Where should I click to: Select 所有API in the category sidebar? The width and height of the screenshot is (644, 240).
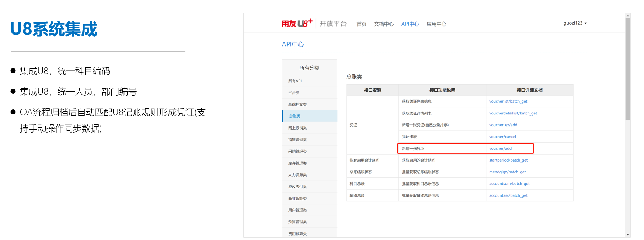pyautogui.click(x=310, y=81)
